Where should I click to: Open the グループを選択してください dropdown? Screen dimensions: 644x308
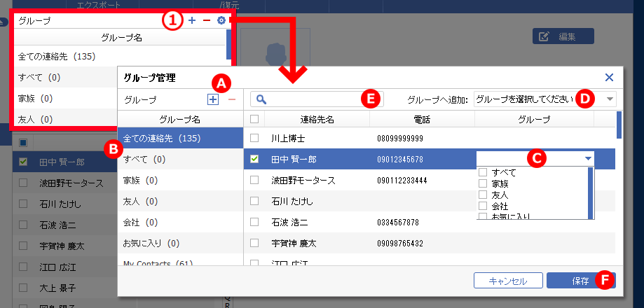point(544,99)
